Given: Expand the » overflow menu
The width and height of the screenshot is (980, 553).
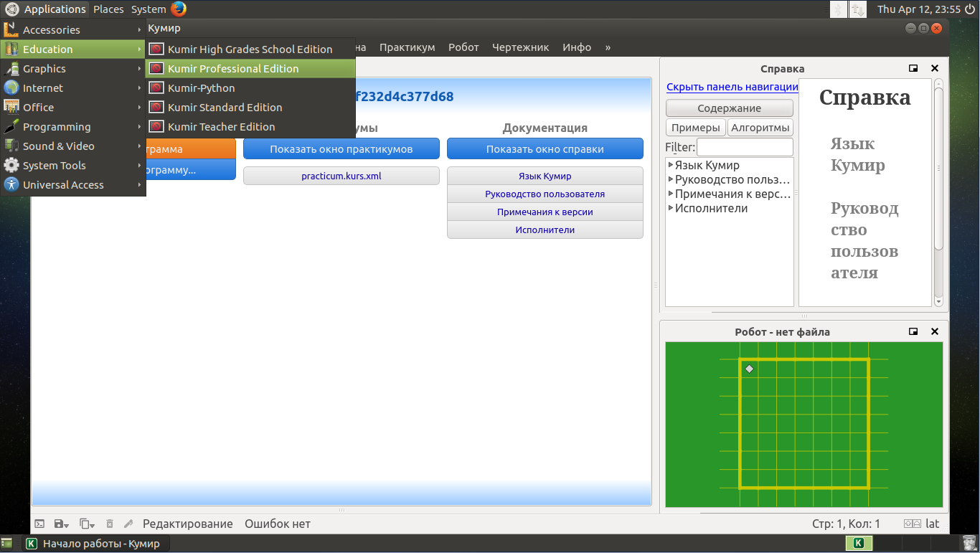Looking at the screenshot, I should [608, 47].
